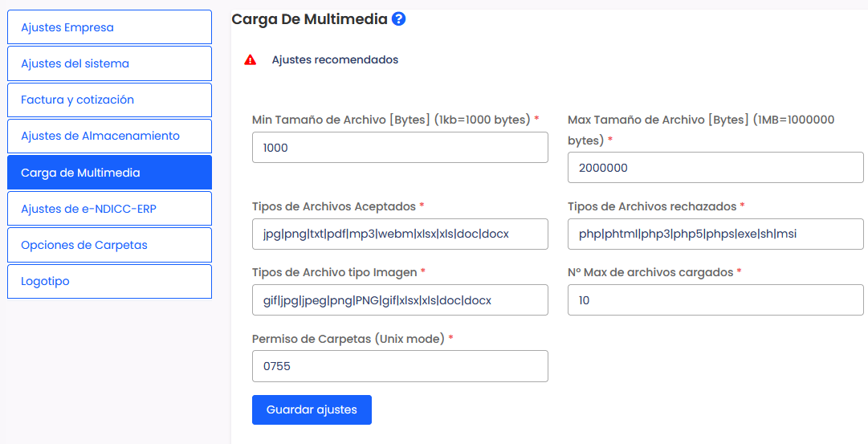868x444 pixels.
Task: Click the red warning triangle icon
Action: pyautogui.click(x=251, y=59)
